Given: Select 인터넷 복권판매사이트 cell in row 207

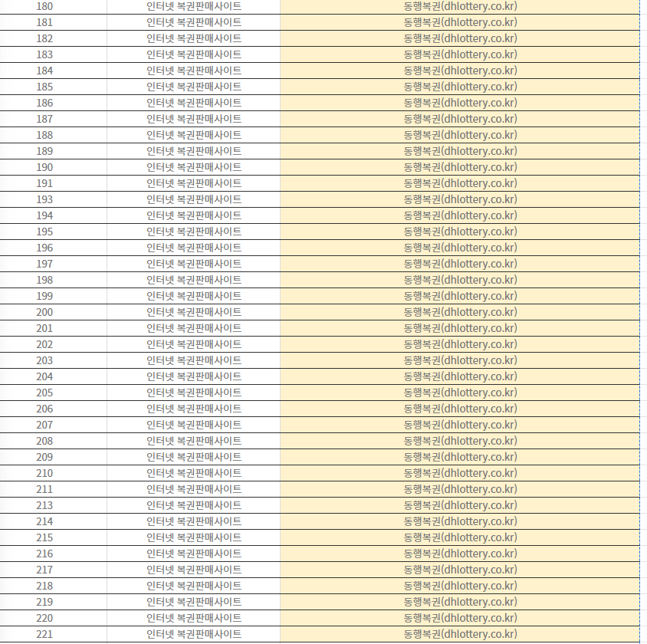Looking at the screenshot, I should point(193,425).
